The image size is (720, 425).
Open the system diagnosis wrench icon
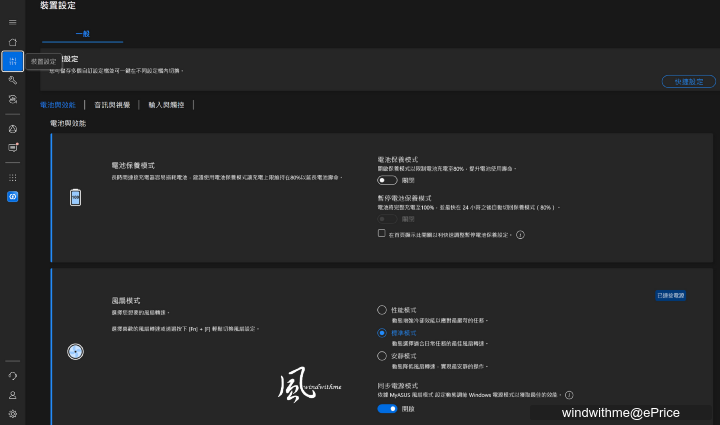(12, 80)
